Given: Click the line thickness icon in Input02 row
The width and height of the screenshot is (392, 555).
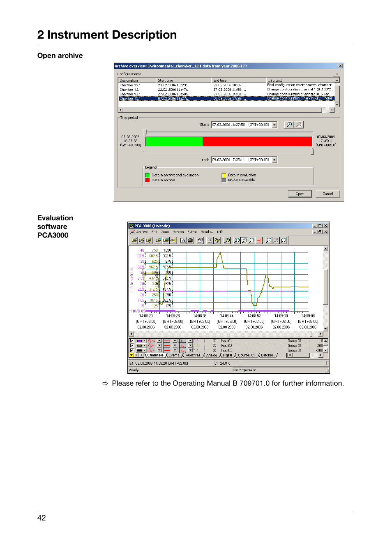Looking at the screenshot, I should [167, 345].
